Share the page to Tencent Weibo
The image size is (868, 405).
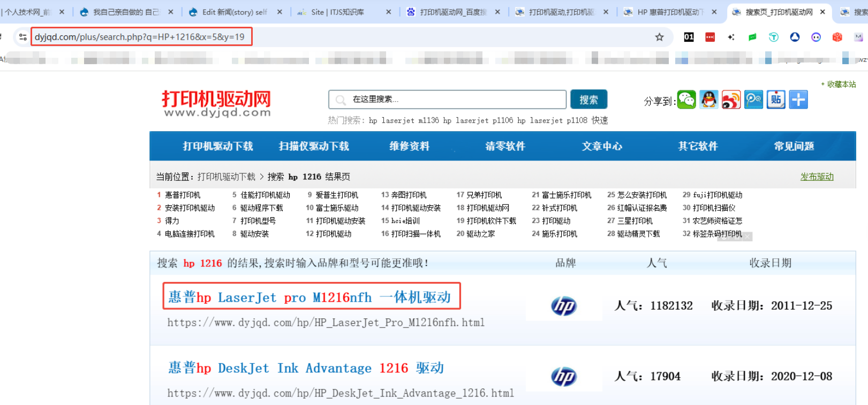point(753,100)
